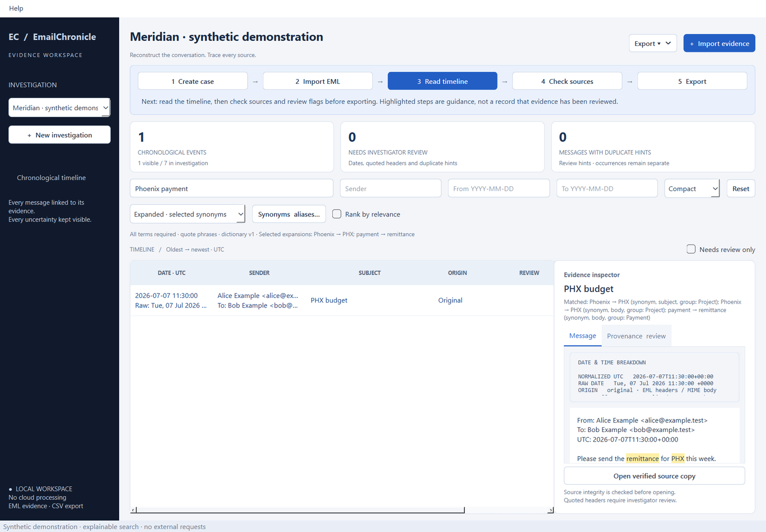Click the SUBJECT column header
766x532 pixels.
click(370, 273)
